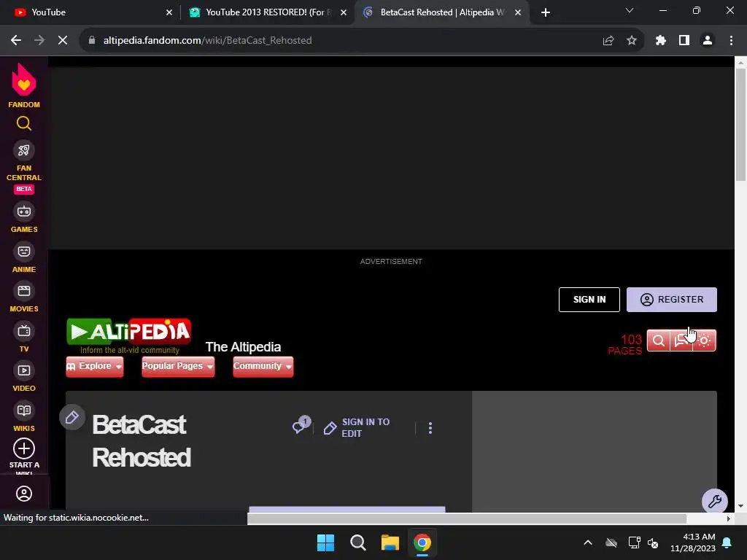Share this page via the address bar icon
Image resolution: width=747 pixels, height=560 pixels.
coord(608,41)
